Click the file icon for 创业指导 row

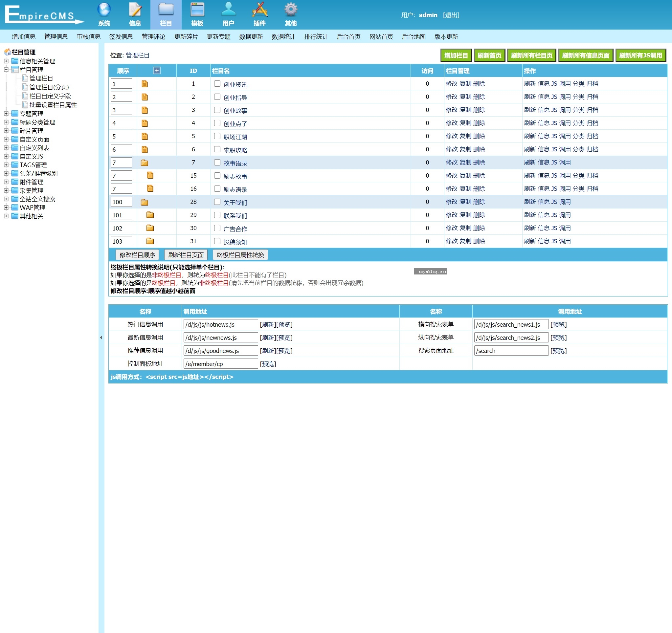click(145, 97)
